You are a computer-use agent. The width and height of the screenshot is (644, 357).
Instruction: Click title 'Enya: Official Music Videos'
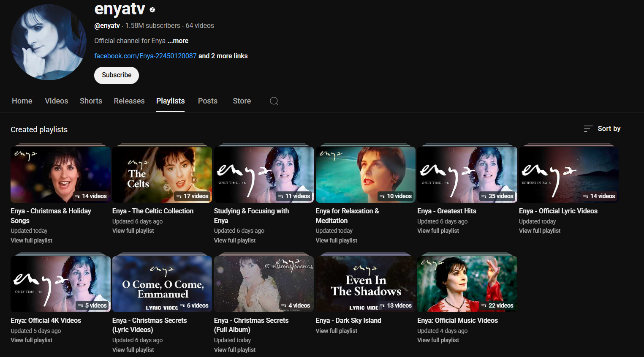457,321
